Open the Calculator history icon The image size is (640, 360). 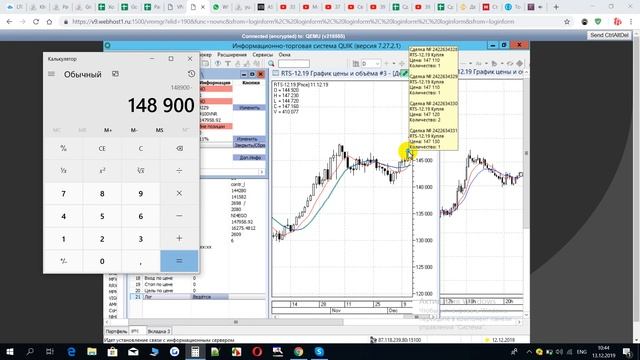coord(191,74)
